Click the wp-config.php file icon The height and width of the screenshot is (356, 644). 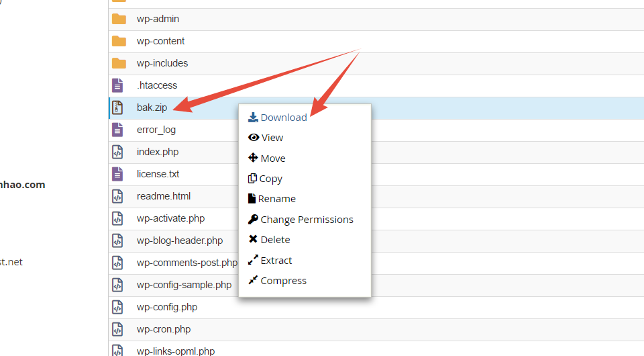[117, 308]
